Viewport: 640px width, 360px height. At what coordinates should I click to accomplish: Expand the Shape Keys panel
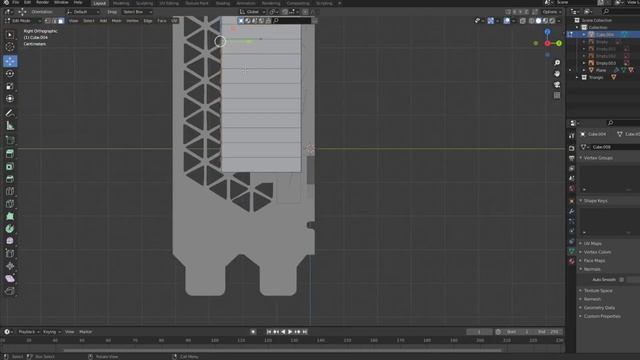[x=596, y=201]
